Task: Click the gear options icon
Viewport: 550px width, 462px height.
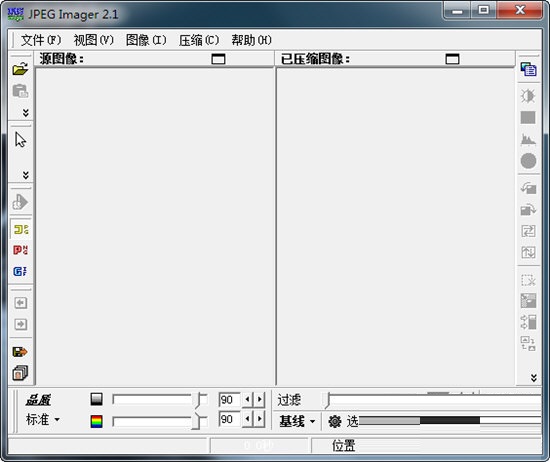Action: pos(335,421)
